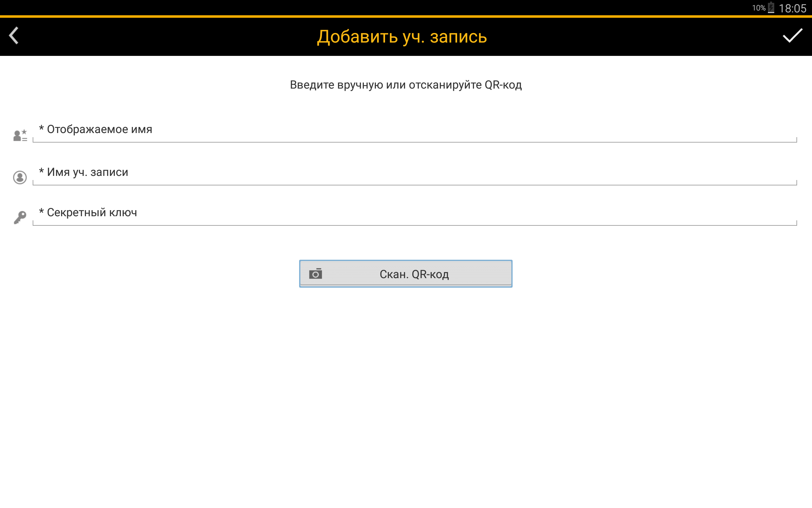The height and width of the screenshot is (508, 812).
Task: Click the instruction text about QR-код
Action: (406, 85)
